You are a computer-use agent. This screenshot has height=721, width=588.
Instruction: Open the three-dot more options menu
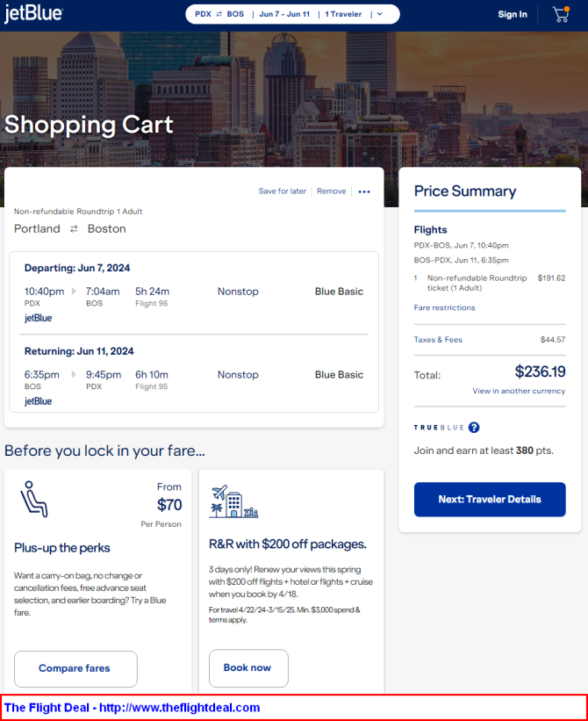(364, 191)
